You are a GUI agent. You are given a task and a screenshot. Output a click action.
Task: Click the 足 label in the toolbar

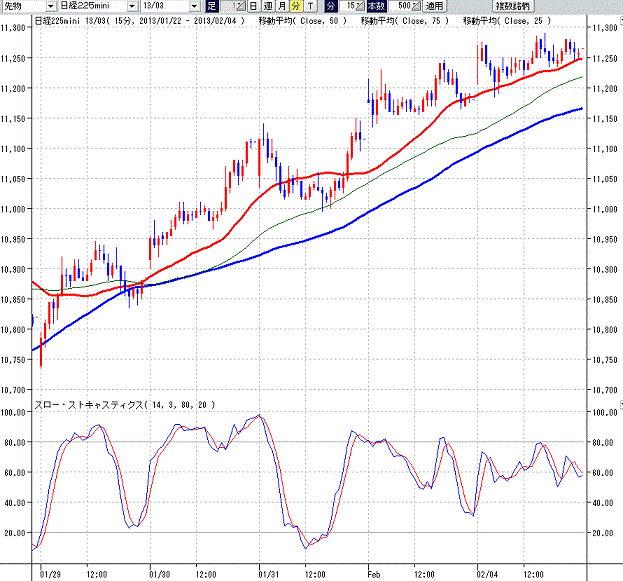[x=212, y=6]
